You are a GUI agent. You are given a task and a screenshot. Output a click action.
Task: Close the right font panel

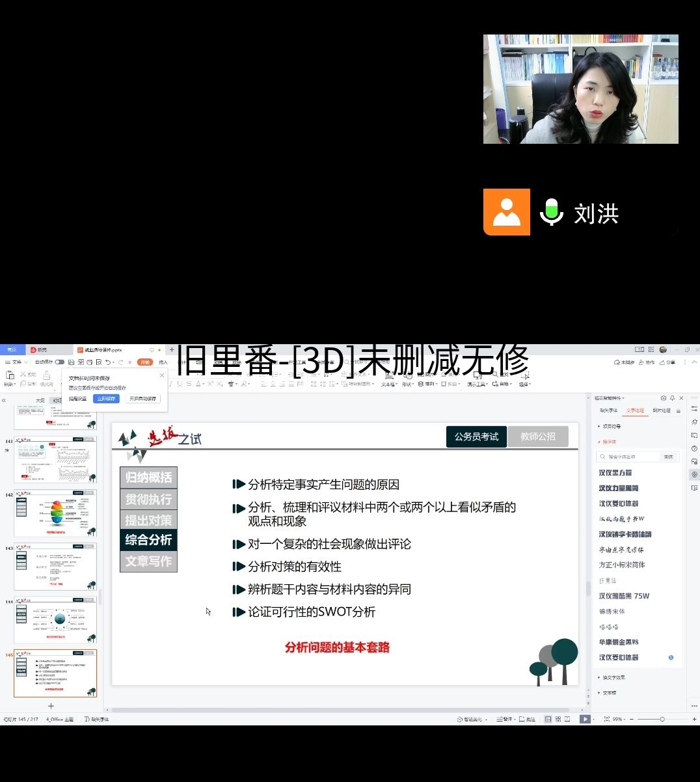pyautogui.click(x=681, y=398)
